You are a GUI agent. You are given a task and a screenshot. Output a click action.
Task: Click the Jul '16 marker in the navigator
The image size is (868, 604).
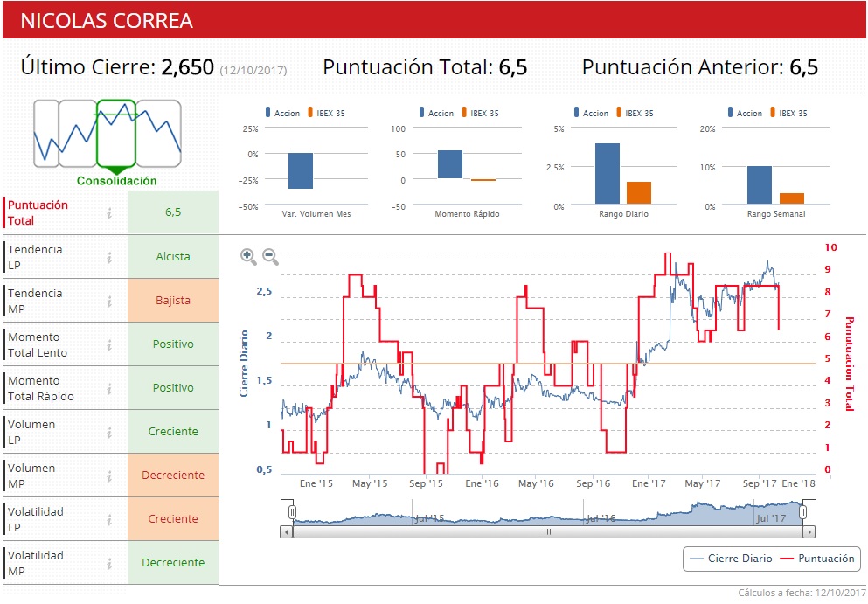601,518
